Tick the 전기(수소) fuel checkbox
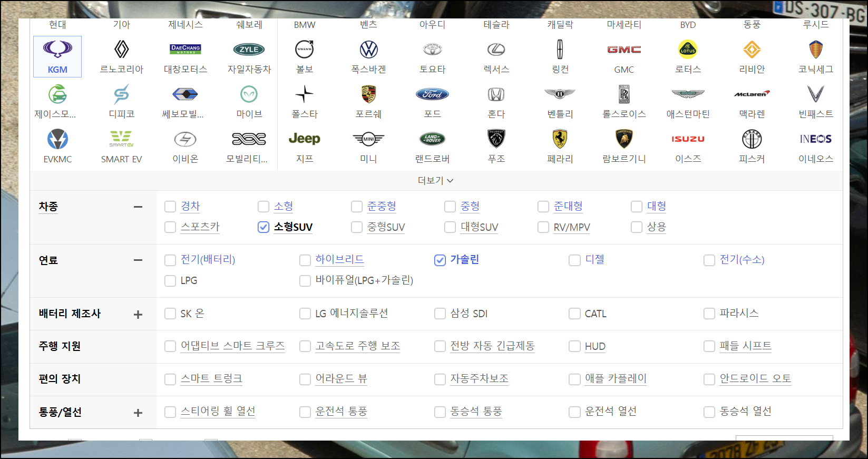Screen dimensions: 868x459 (710, 260)
